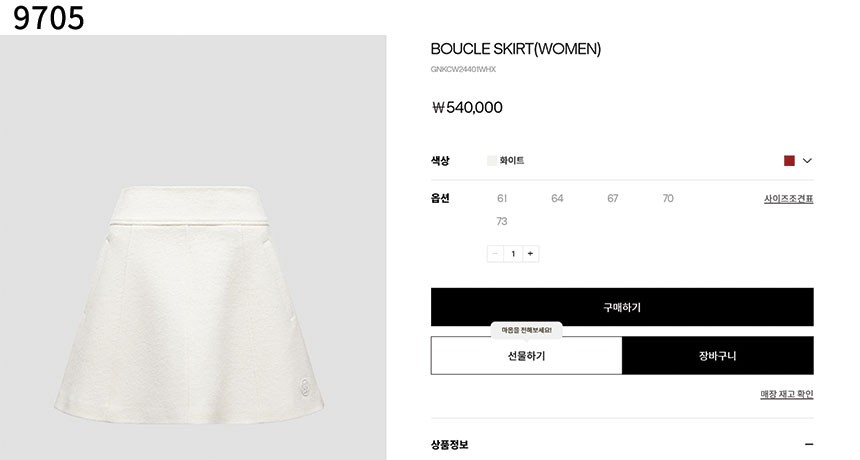Viewport: 860px width, 460px height.
Task: Open the color dropdown chevron
Action: click(807, 161)
